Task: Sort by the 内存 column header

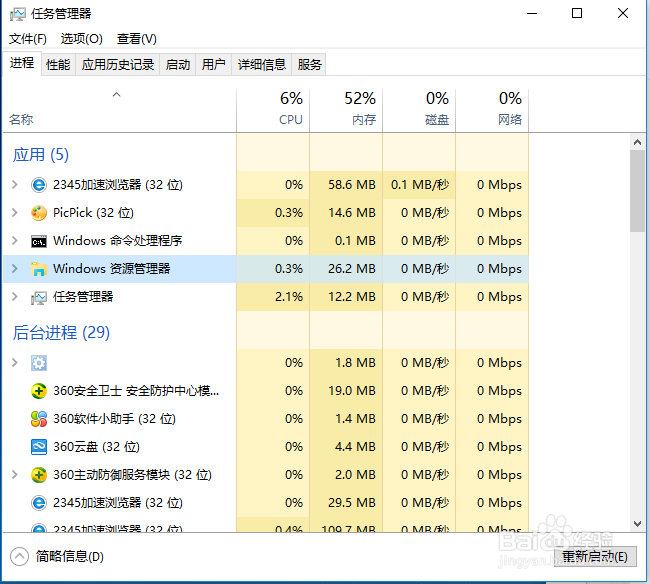Action: pos(346,111)
